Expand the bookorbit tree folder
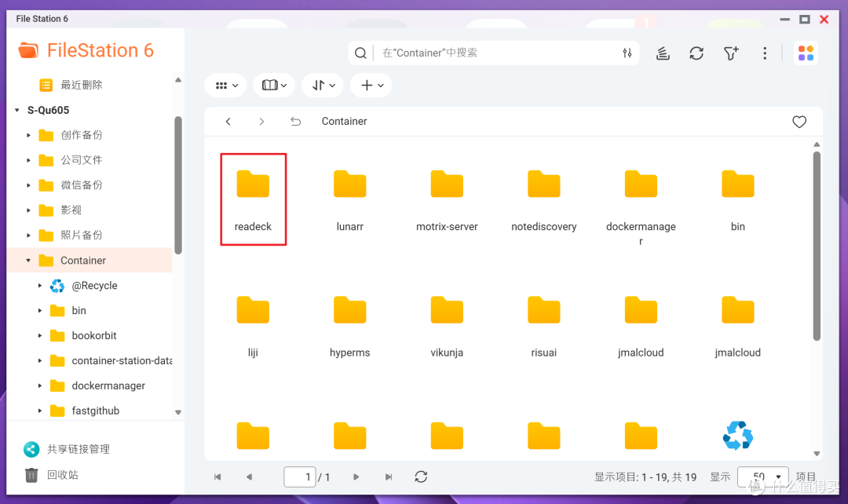The height and width of the screenshot is (504, 848). point(40,336)
